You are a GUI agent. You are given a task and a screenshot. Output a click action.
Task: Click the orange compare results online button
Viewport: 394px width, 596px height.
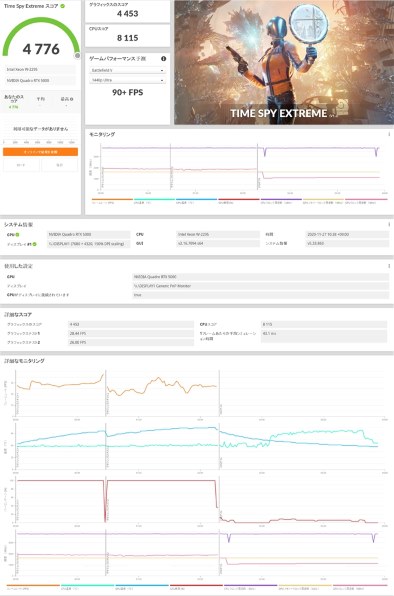40,152
